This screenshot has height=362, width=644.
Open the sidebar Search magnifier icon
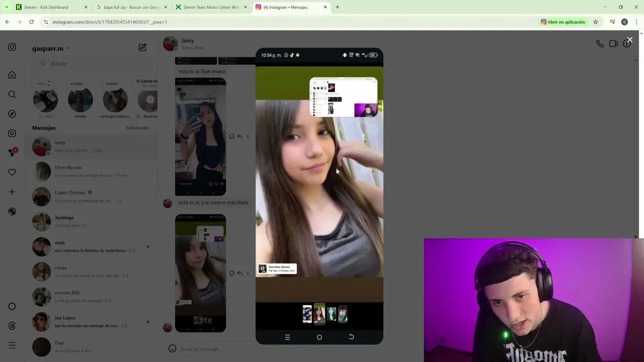[x=12, y=95]
